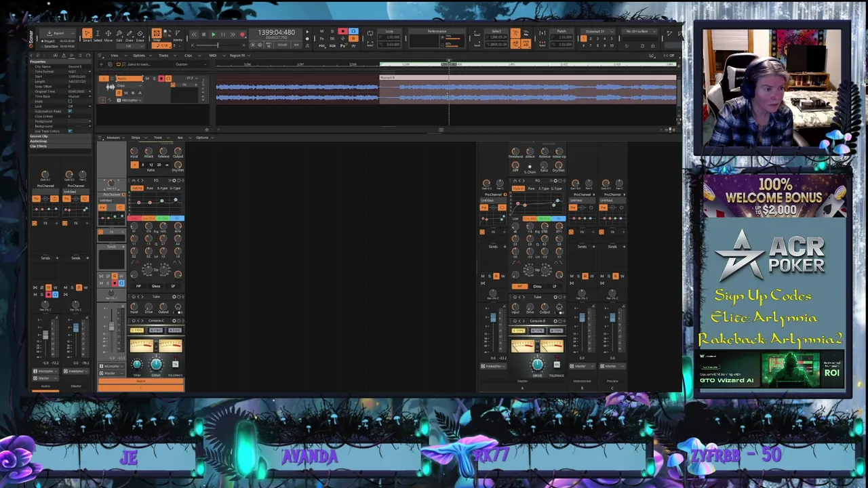868x488 pixels.
Task: Click the Low Mid EQ band button
Action: (x=149, y=218)
